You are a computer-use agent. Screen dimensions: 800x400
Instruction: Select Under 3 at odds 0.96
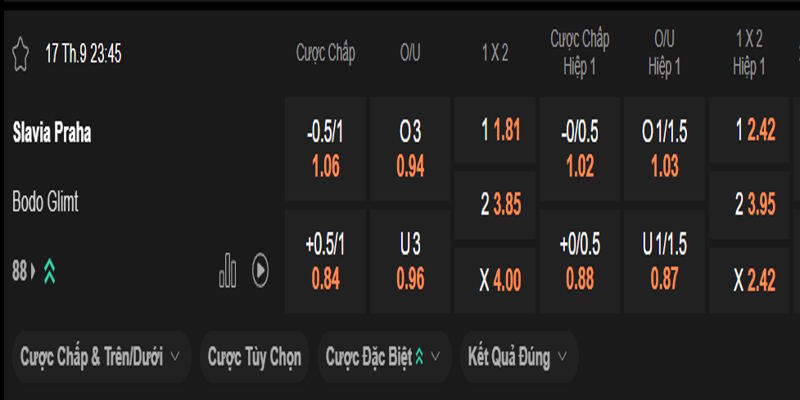[x=410, y=262]
